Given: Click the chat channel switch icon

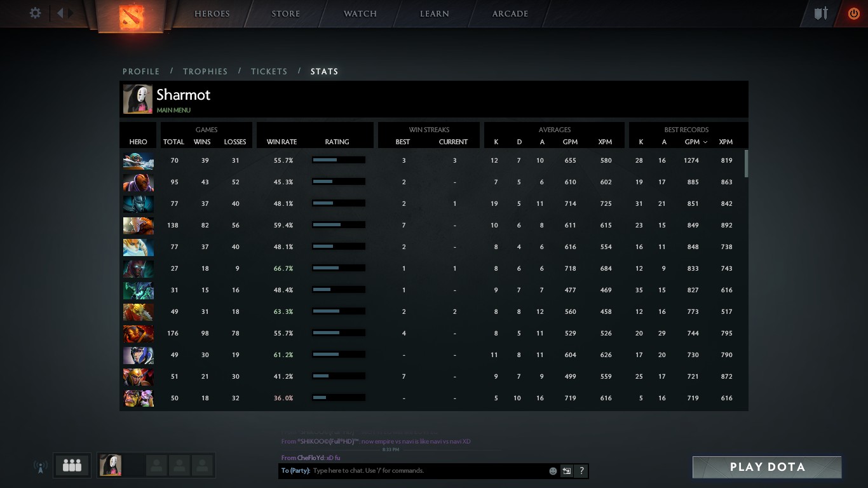Looking at the screenshot, I should point(567,471).
